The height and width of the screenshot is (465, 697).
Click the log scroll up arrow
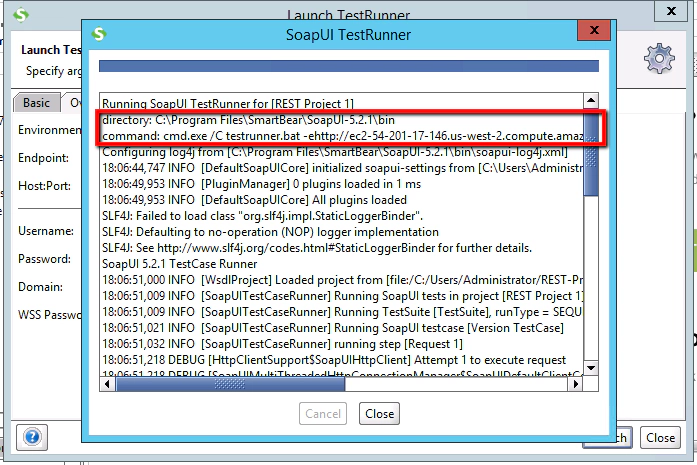click(591, 100)
